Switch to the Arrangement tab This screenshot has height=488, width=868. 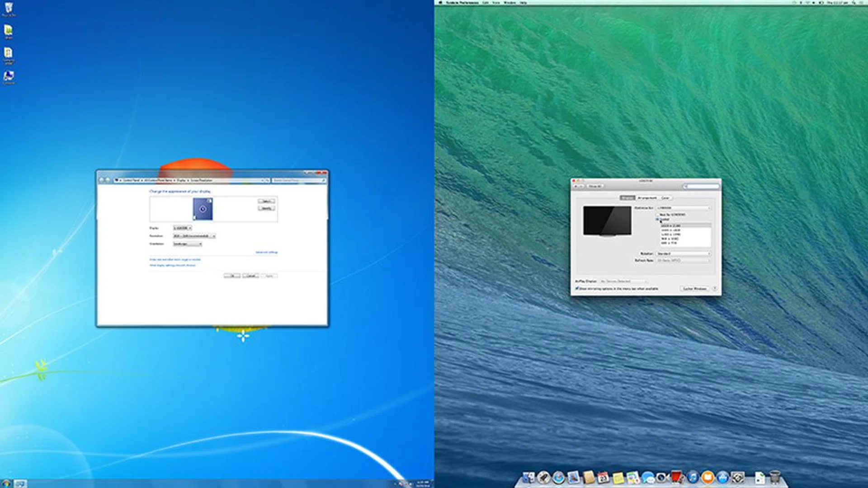pos(647,198)
